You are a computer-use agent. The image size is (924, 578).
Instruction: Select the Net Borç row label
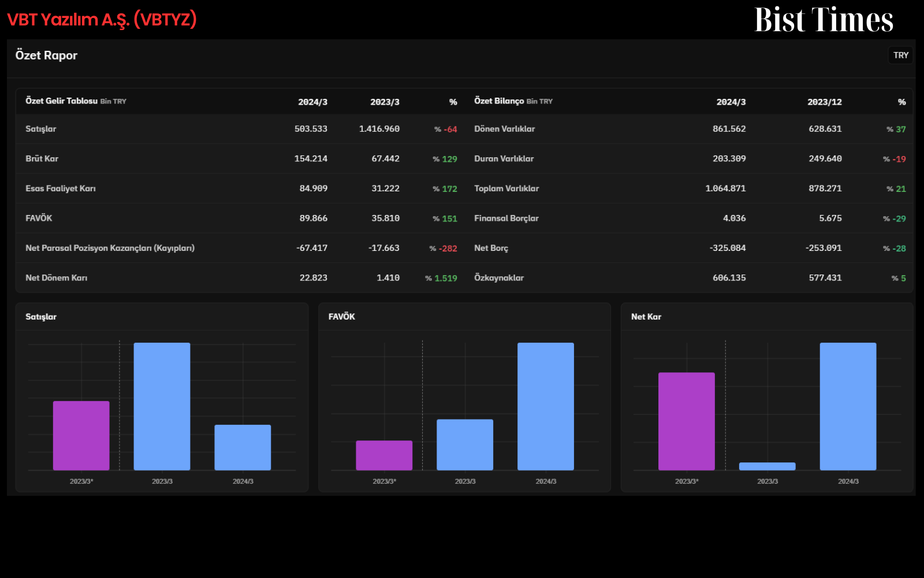coord(491,248)
